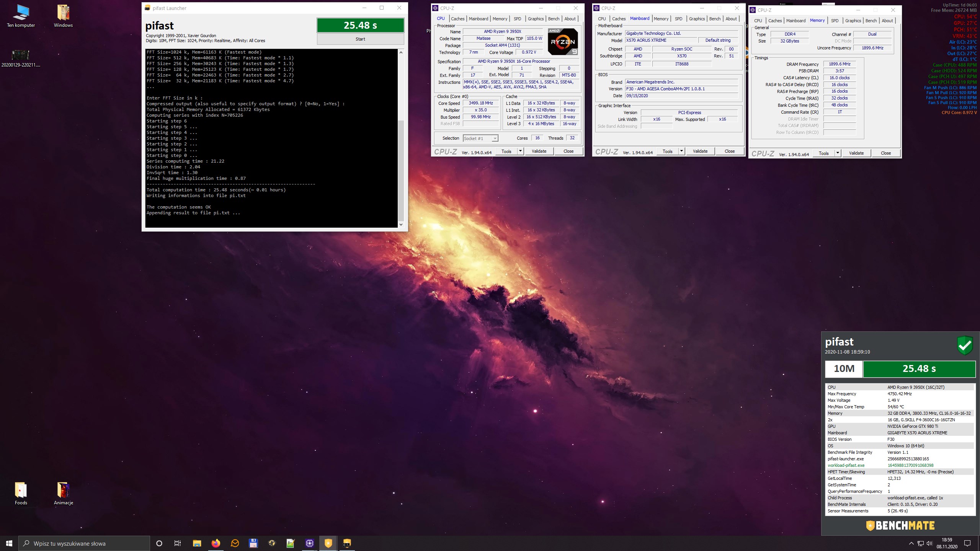Image resolution: width=980 pixels, height=551 pixels.
Task: Open the Socket #1 selection dropdown
Action: click(x=480, y=139)
